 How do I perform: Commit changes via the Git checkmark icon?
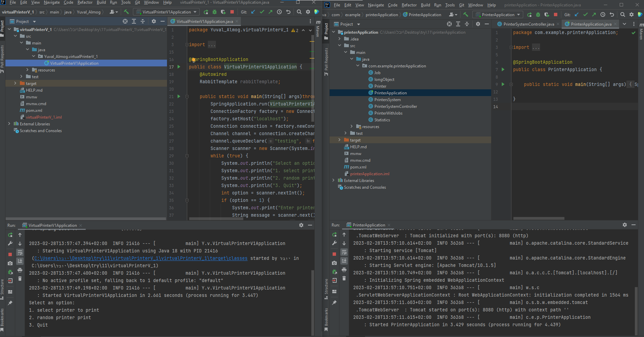coord(262,11)
